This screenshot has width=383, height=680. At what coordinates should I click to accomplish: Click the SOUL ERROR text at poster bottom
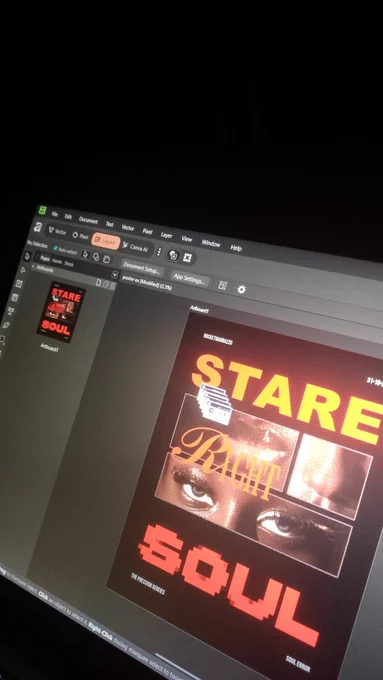(298, 663)
